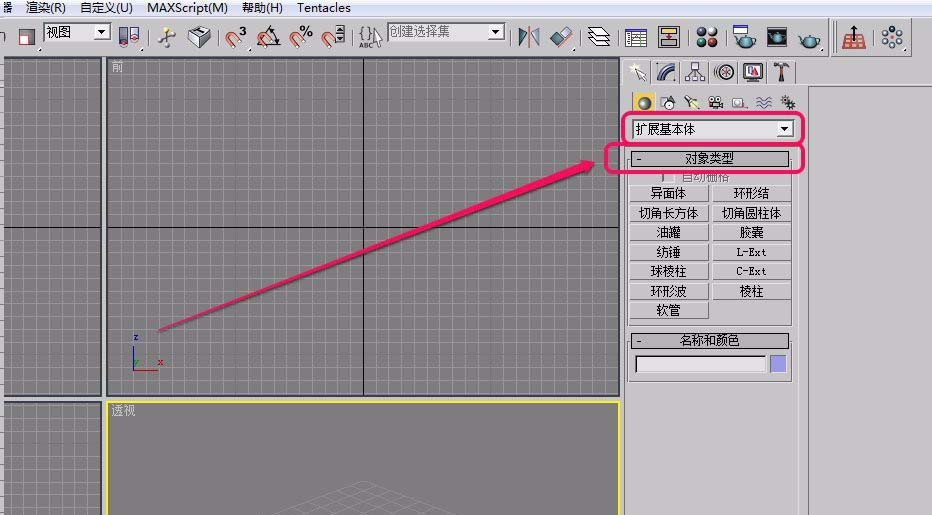Screen dimensions: 932x515
Task: Toggle the 3D Snaps magnet
Action: [x=236, y=38]
